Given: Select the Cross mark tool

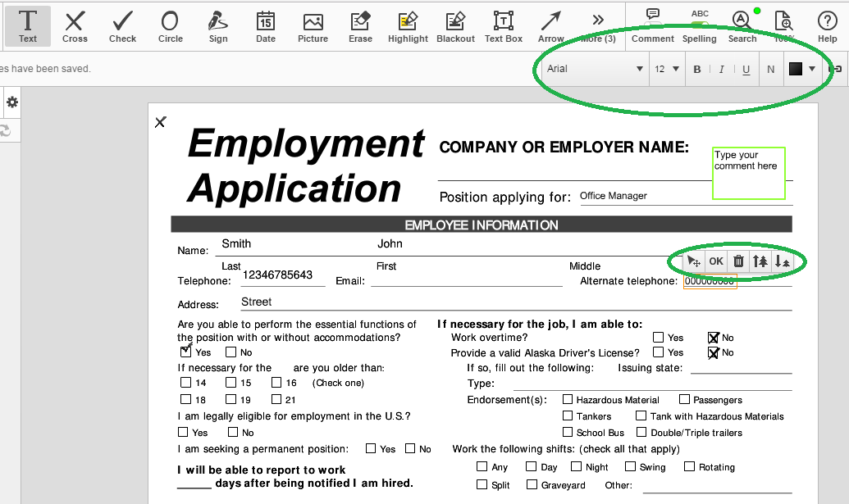Looking at the screenshot, I should click(75, 26).
